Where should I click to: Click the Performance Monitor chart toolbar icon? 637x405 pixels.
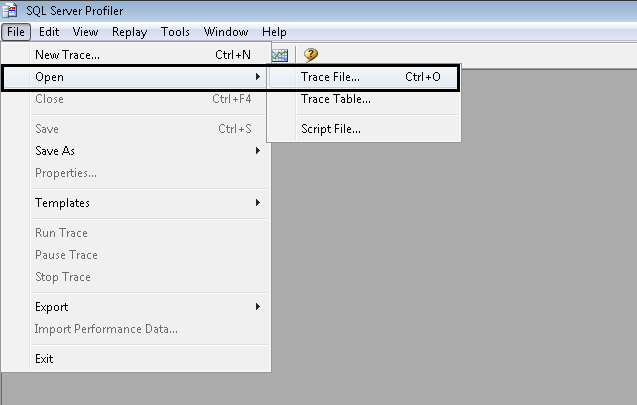click(280, 55)
